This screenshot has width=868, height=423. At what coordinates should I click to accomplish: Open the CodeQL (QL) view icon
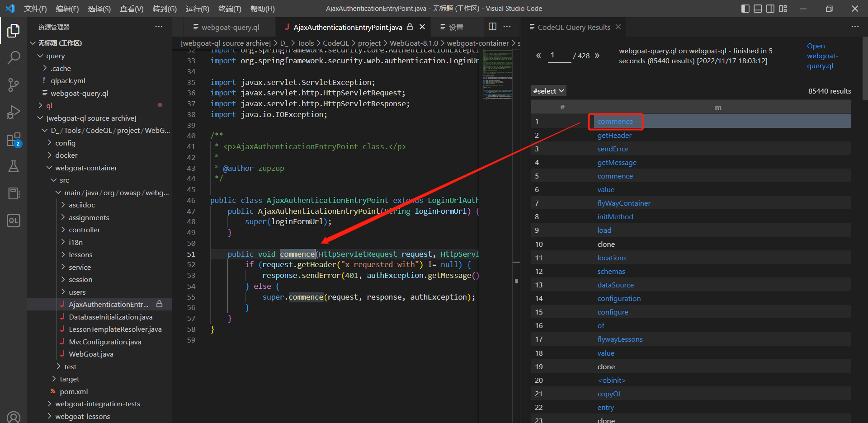(14, 221)
